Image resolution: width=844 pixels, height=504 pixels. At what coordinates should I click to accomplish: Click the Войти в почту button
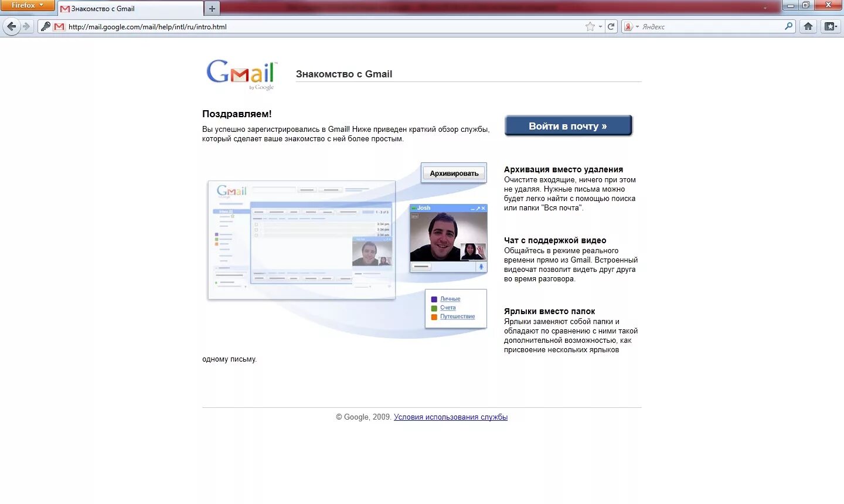click(568, 126)
